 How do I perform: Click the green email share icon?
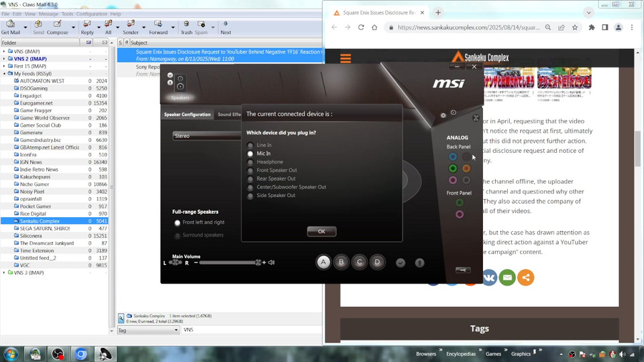tap(507, 278)
